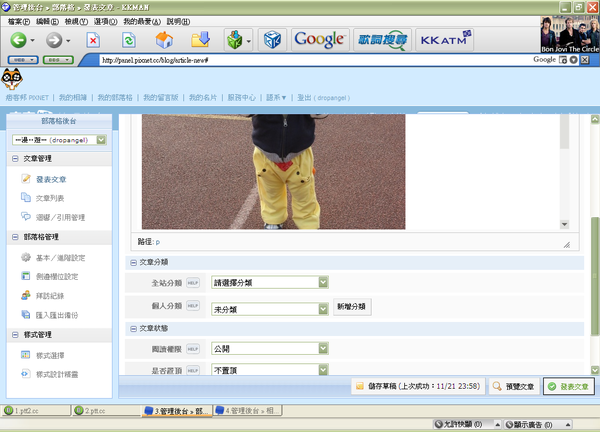This screenshot has width=600, height=432.
Task: Open the Google toolbar shortcut
Action: [x=320, y=40]
